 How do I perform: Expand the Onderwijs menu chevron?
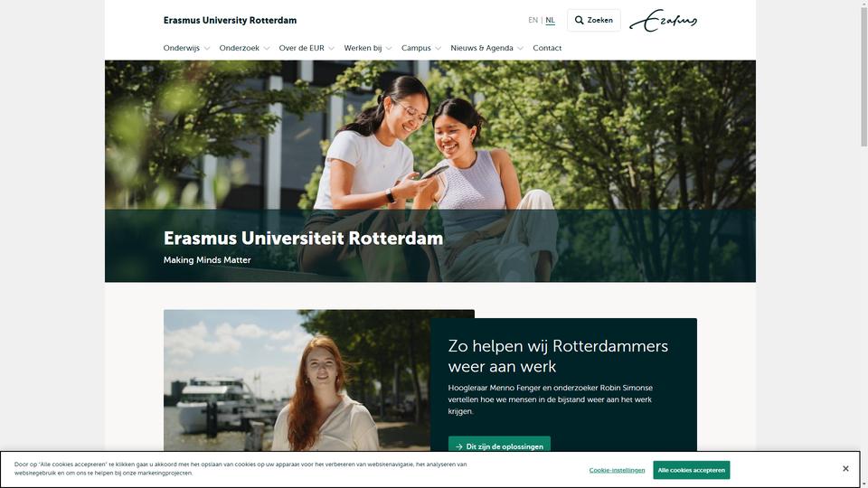pyautogui.click(x=207, y=48)
